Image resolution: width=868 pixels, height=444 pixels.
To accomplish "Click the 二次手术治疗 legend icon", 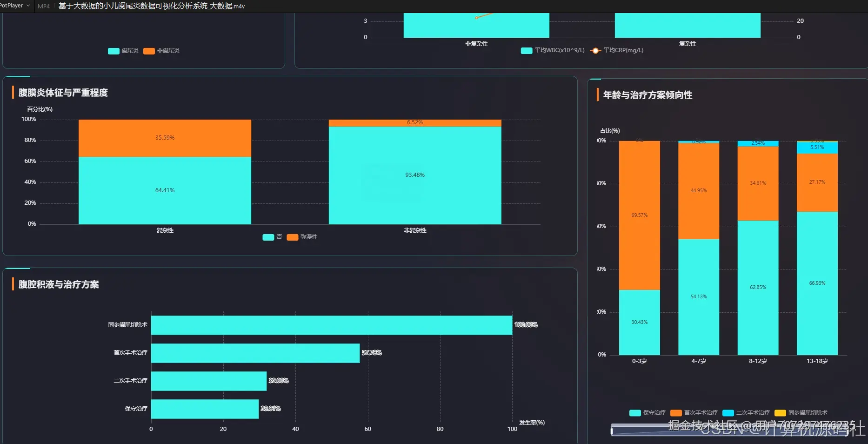I will (728, 413).
